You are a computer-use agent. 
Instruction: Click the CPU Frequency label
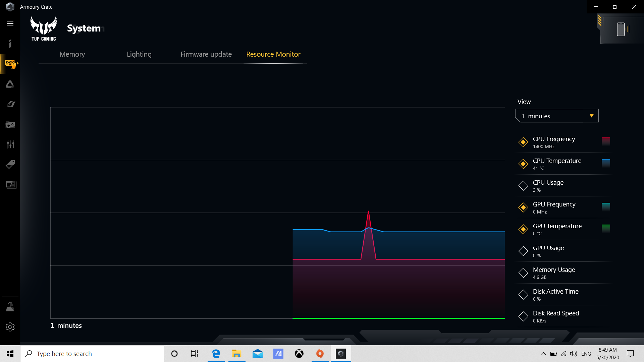554,139
